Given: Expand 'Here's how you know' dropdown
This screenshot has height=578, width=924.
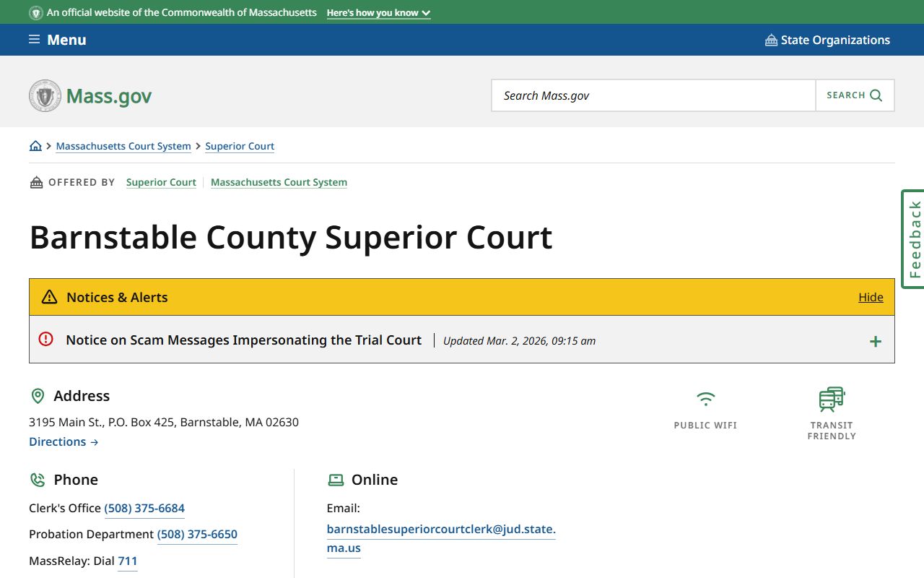Looking at the screenshot, I should coord(378,13).
